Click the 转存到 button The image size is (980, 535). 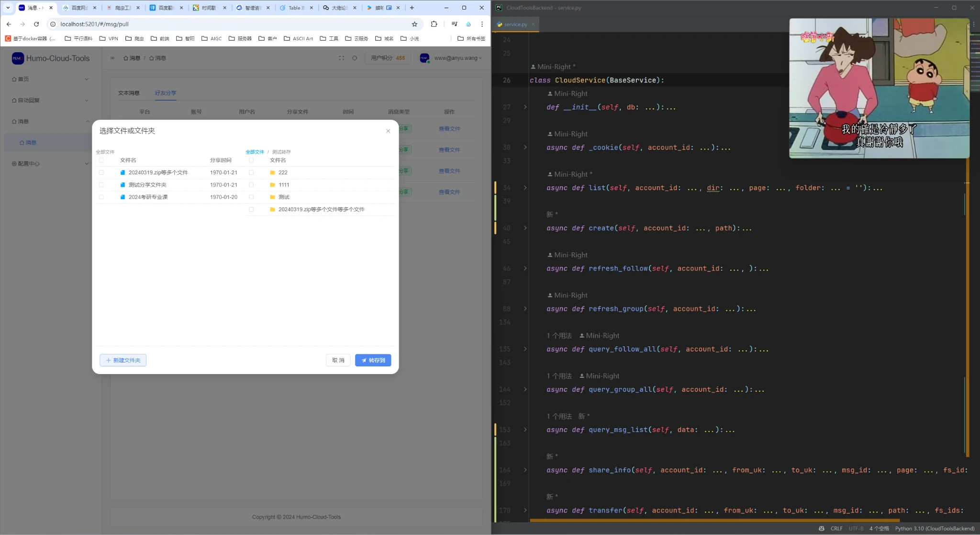coord(373,360)
